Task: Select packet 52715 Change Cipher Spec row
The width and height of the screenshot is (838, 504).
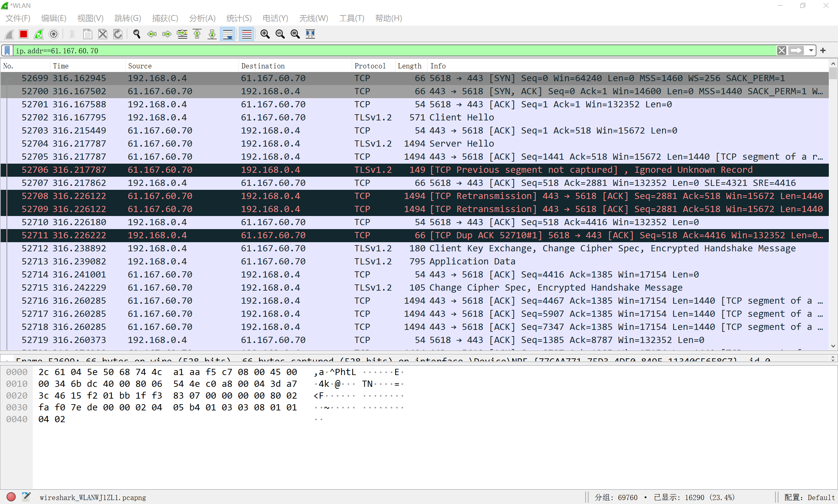Action: tap(415, 288)
